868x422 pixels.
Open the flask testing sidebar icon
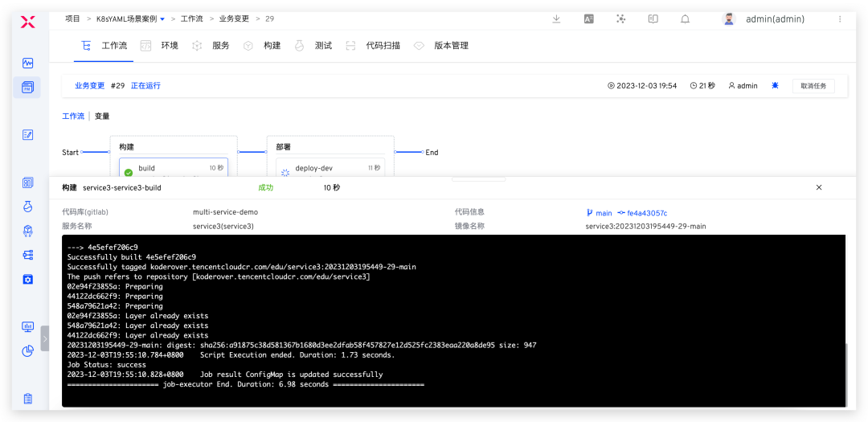(27, 207)
